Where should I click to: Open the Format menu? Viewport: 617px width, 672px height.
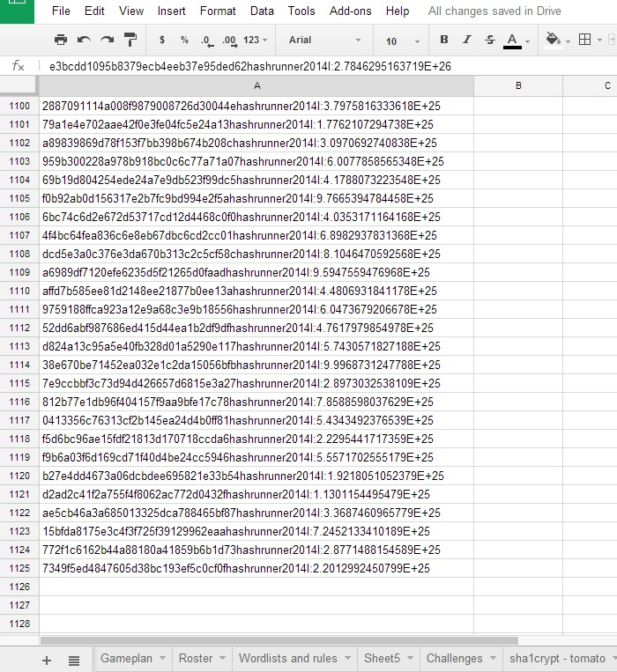[217, 11]
